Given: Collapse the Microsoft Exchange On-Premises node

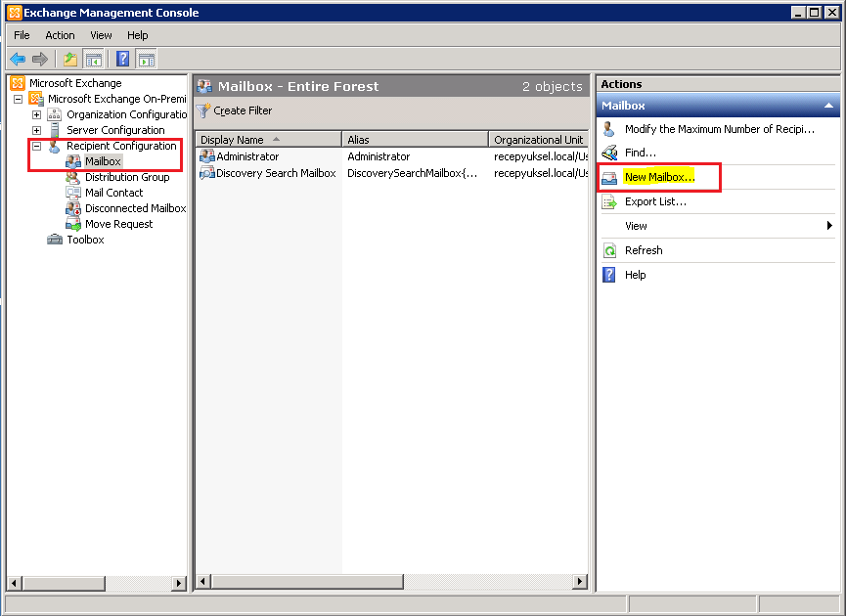Looking at the screenshot, I should pos(19,99).
